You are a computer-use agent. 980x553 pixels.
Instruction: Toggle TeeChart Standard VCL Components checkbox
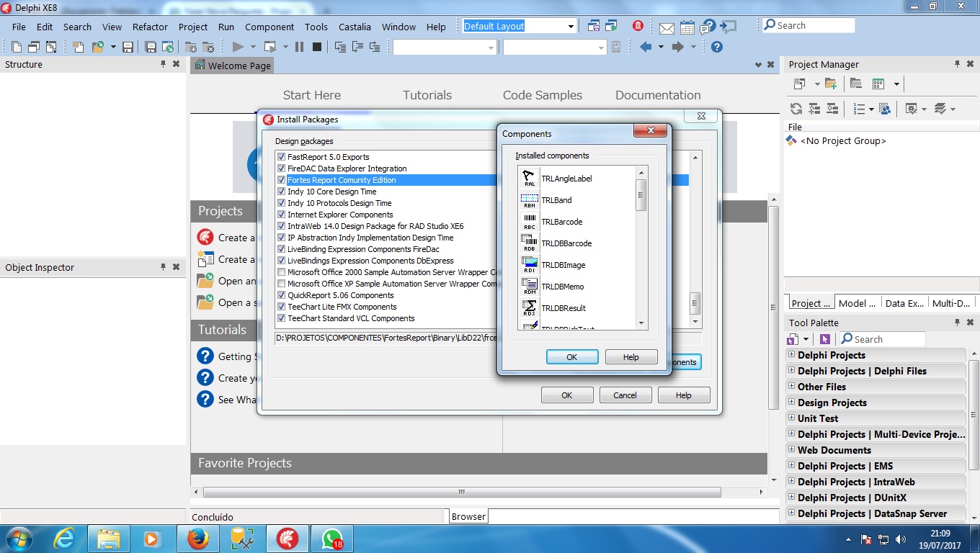pyautogui.click(x=281, y=318)
